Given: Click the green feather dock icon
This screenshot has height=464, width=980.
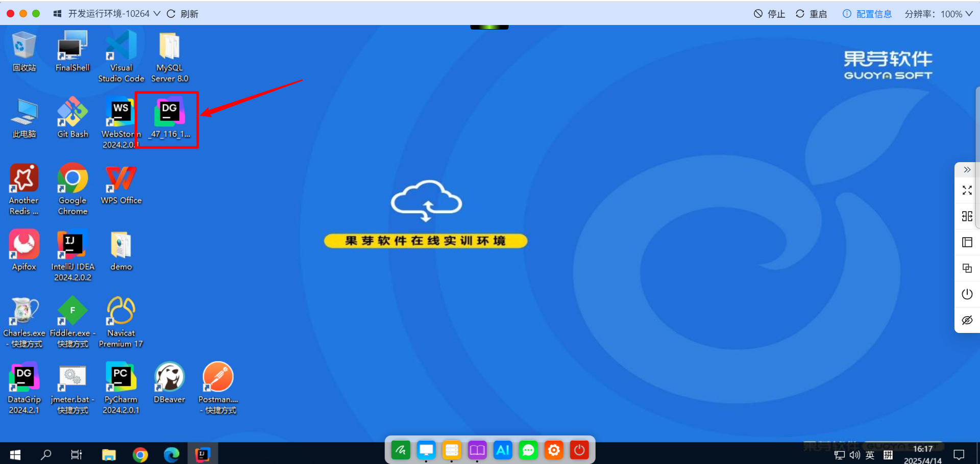Looking at the screenshot, I should pyautogui.click(x=401, y=450).
